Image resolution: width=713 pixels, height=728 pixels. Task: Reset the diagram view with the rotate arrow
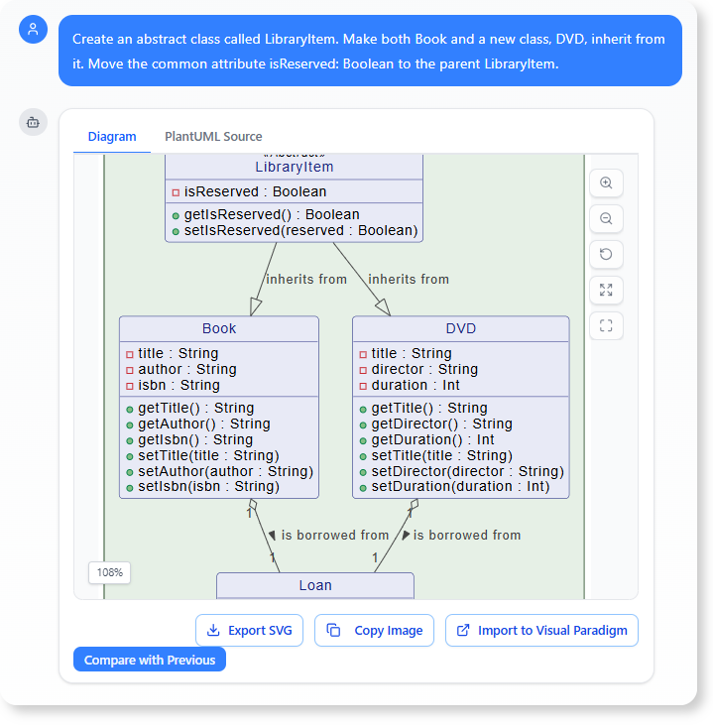point(606,254)
